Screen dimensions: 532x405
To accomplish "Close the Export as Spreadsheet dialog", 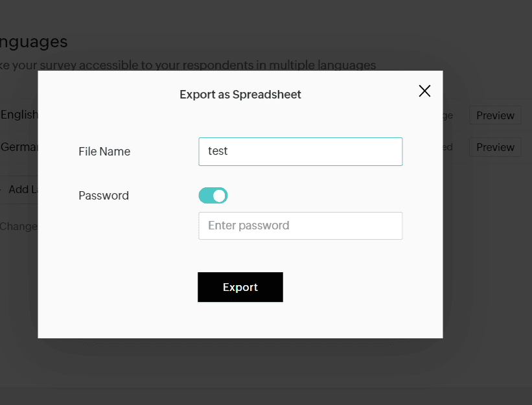I will pyautogui.click(x=424, y=91).
